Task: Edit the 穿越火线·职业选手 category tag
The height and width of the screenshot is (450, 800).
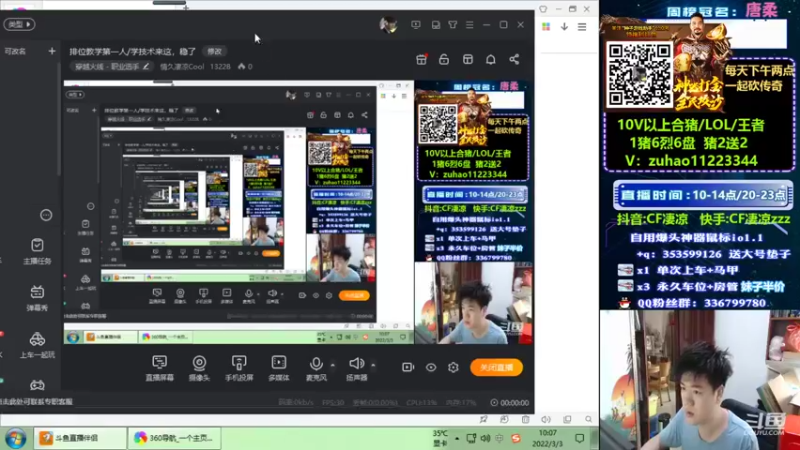Action: 112,66
